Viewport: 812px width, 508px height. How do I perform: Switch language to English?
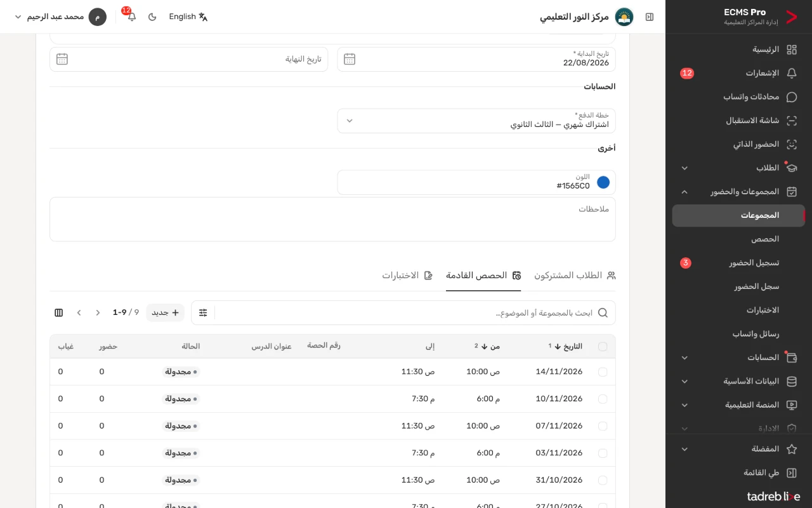pos(188,17)
